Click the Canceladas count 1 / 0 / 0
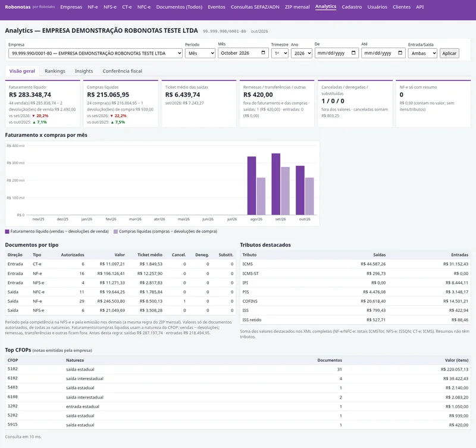The height and width of the screenshot is (448, 476). [x=333, y=101]
